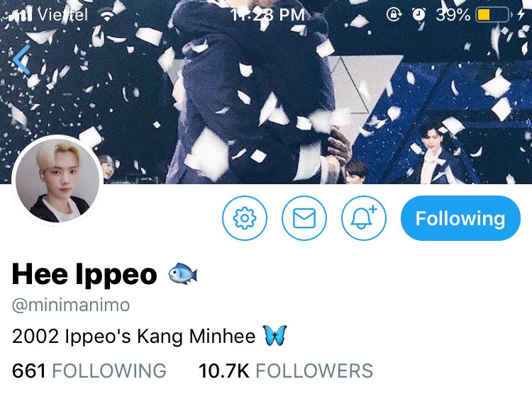Tap the status bar time 11:28 PM
Image resolution: width=532 pixels, height=401 pixels.
pyautogui.click(x=267, y=15)
